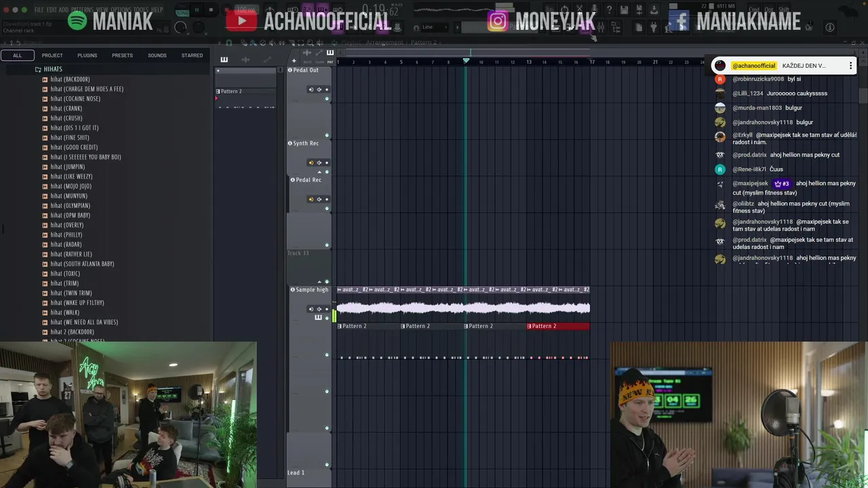Click dot icon on Synth Rec track header
The image size is (868, 488).
327,163
